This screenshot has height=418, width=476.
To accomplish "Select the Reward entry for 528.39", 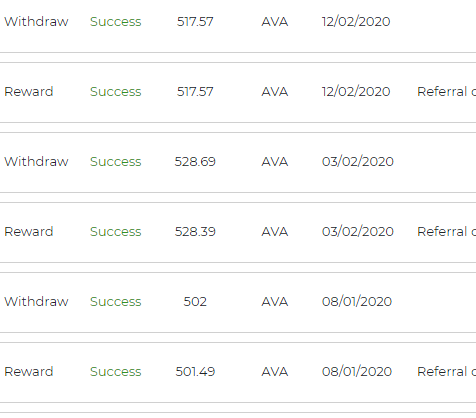I will coord(238,232).
